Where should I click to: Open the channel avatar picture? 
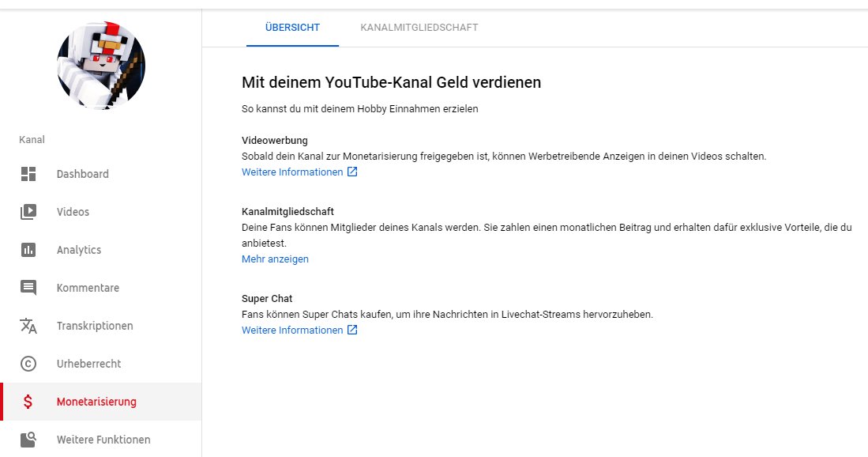coord(101,66)
